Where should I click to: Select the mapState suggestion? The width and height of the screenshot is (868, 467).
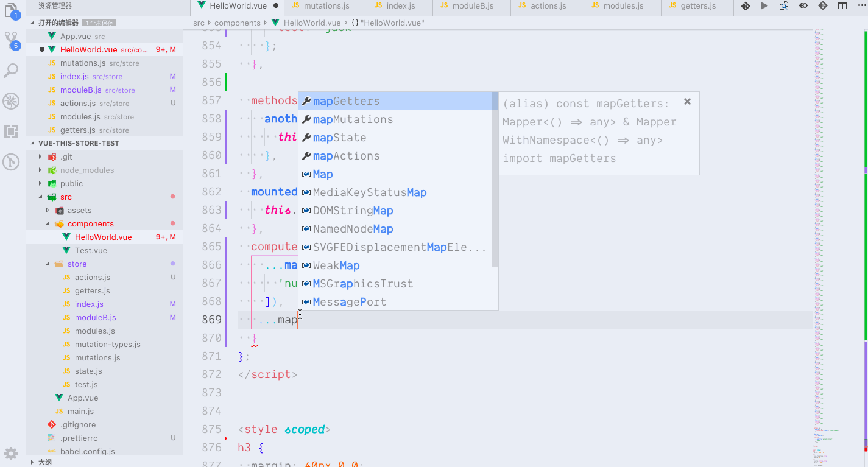(x=395, y=138)
